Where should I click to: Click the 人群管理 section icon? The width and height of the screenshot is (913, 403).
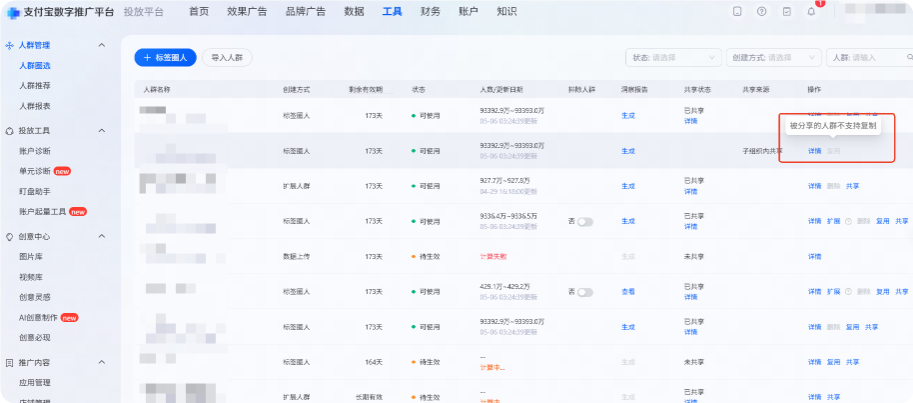click(9, 45)
